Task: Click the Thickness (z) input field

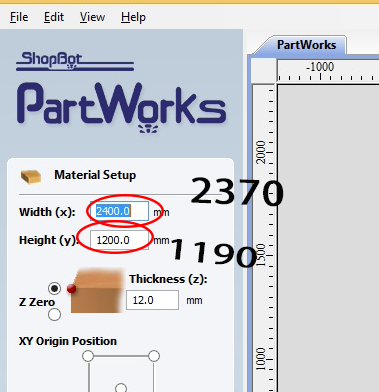Action: 152,300
